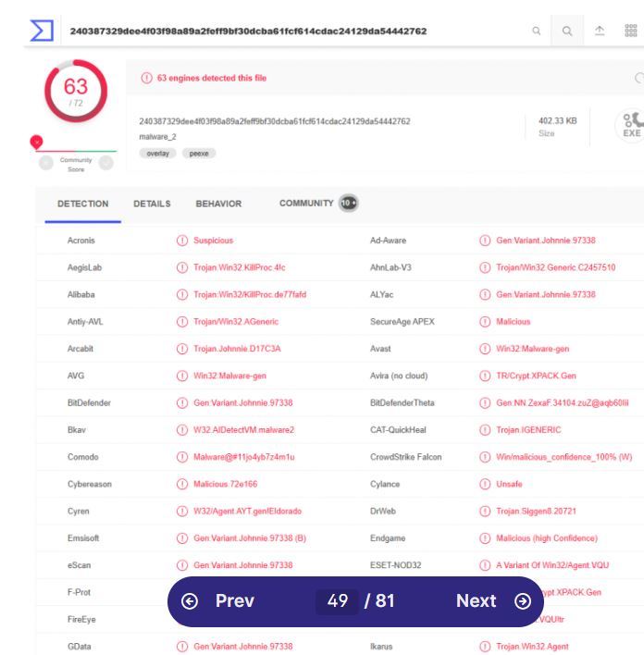The width and height of the screenshot is (644, 655).
Task: Click the 'peexe' tag
Action: (x=199, y=154)
